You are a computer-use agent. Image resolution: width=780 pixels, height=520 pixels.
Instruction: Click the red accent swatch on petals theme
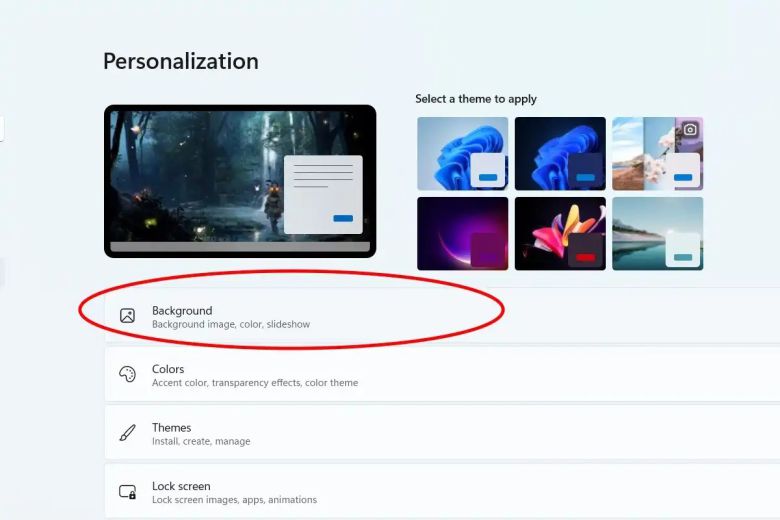(x=585, y=257)
